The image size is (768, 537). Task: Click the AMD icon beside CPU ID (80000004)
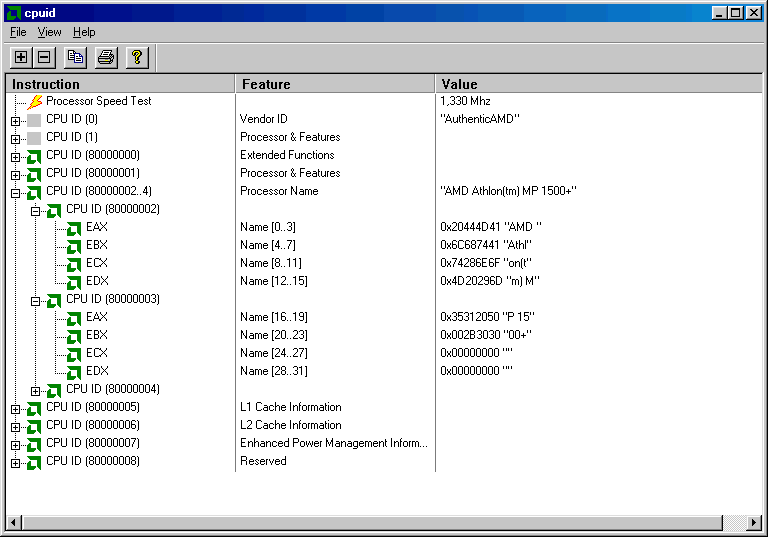point(54,391)
